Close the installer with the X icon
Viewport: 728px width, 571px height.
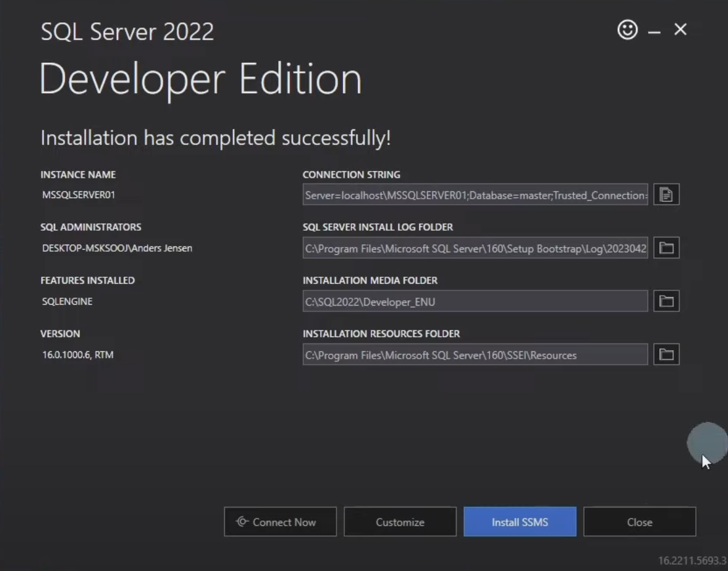680,30
